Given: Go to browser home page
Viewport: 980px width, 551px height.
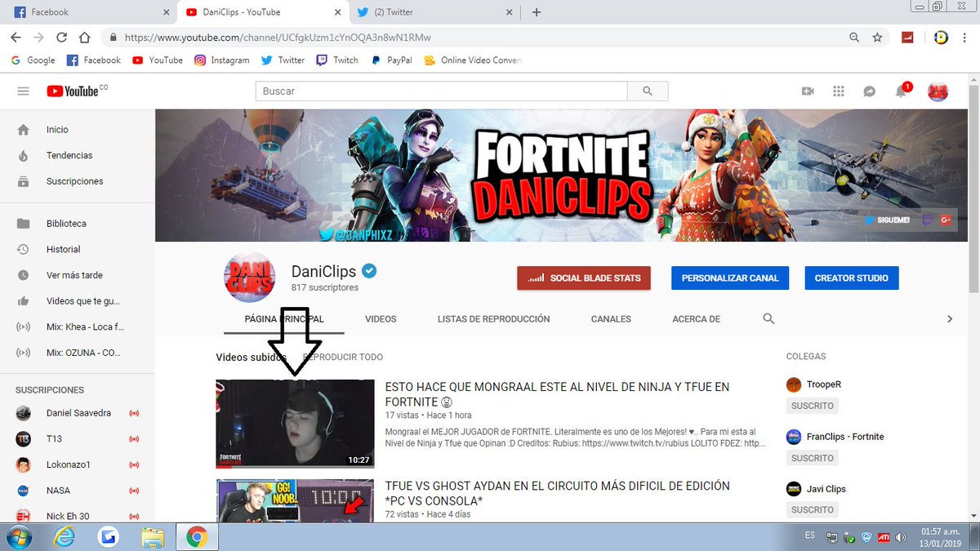Looking at the screenshot, I should (84, 38).
